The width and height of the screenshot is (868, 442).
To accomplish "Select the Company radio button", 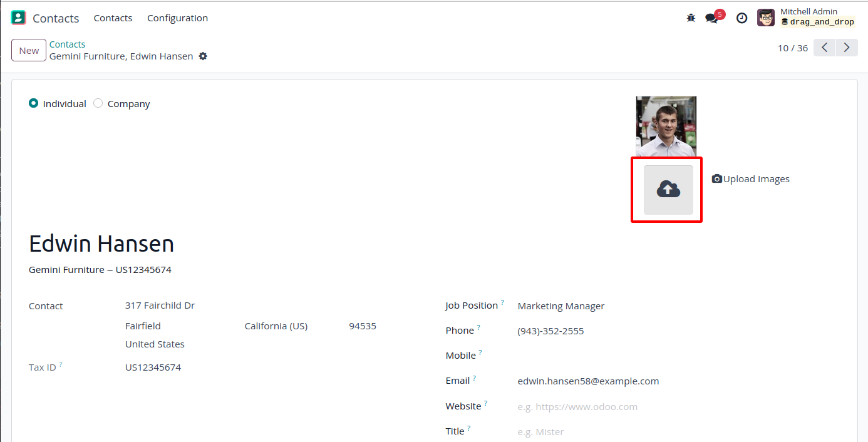I will (98, 103).
